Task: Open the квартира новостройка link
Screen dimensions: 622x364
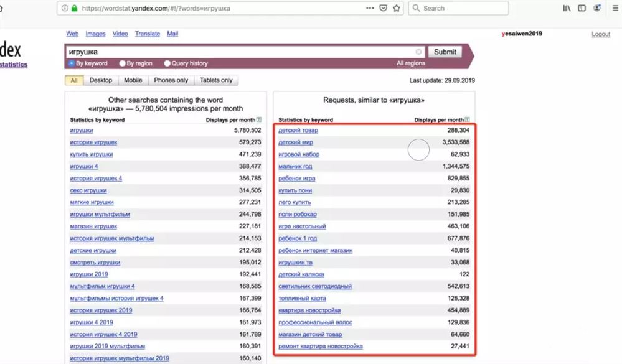Action: click(x=309, y=310)
